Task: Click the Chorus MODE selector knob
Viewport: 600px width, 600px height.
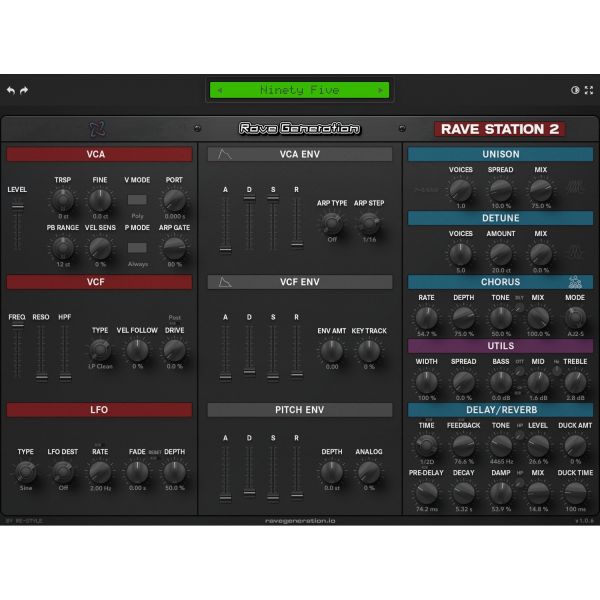Action: pos(575,318)
